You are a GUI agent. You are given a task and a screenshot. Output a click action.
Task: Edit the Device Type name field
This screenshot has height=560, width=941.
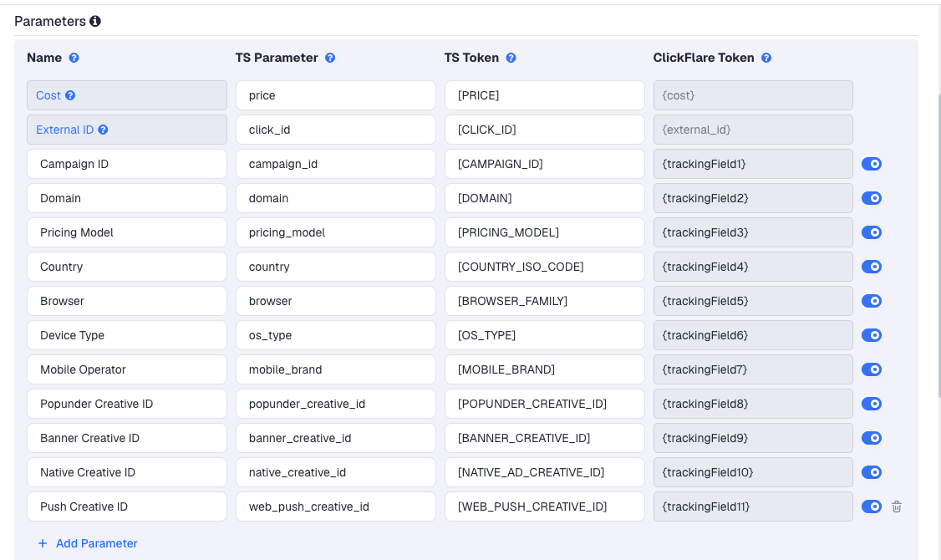click(127, 335)
